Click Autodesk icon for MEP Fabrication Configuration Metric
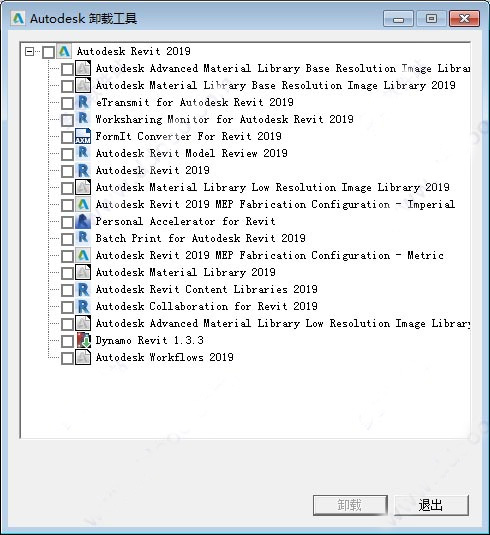The width and height of the screenshot is (490, 535). [83, 256]
